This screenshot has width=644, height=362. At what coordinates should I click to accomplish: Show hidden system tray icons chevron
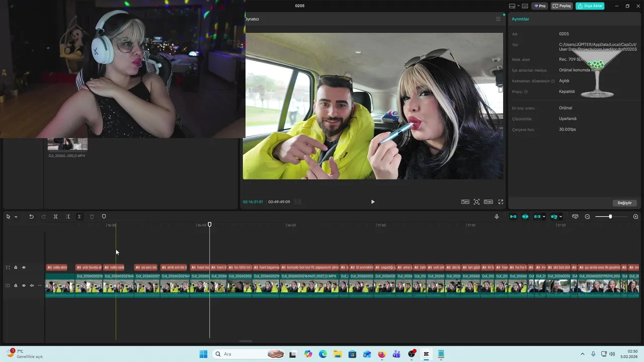coord(583,354)
